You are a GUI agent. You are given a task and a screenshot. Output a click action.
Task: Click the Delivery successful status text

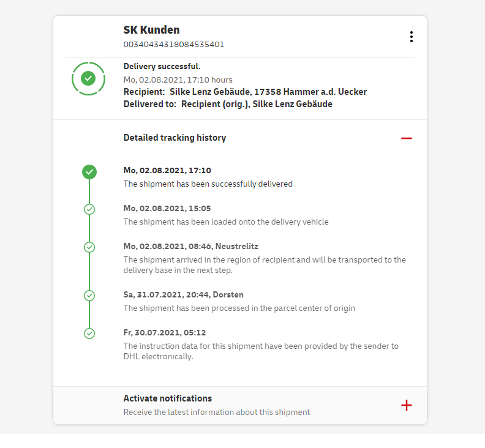pos(162,66)
